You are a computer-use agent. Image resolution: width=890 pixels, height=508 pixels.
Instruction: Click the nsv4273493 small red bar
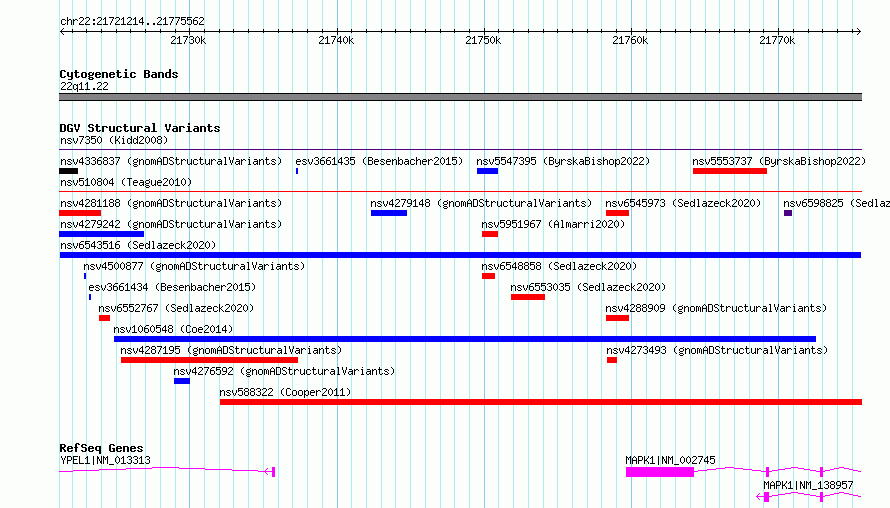(x=612, y=360)
